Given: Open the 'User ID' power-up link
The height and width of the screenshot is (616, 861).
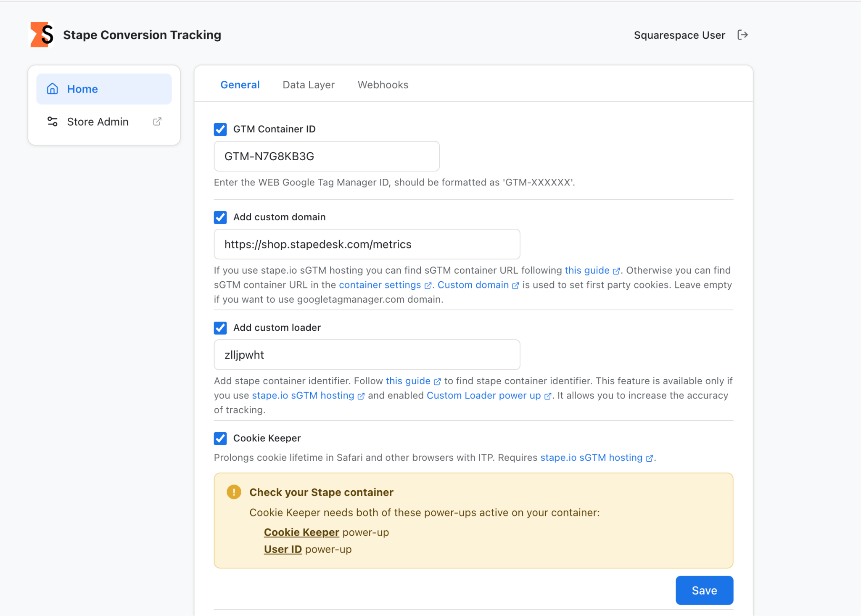Looking at the screenshot, I should [283, 549].
